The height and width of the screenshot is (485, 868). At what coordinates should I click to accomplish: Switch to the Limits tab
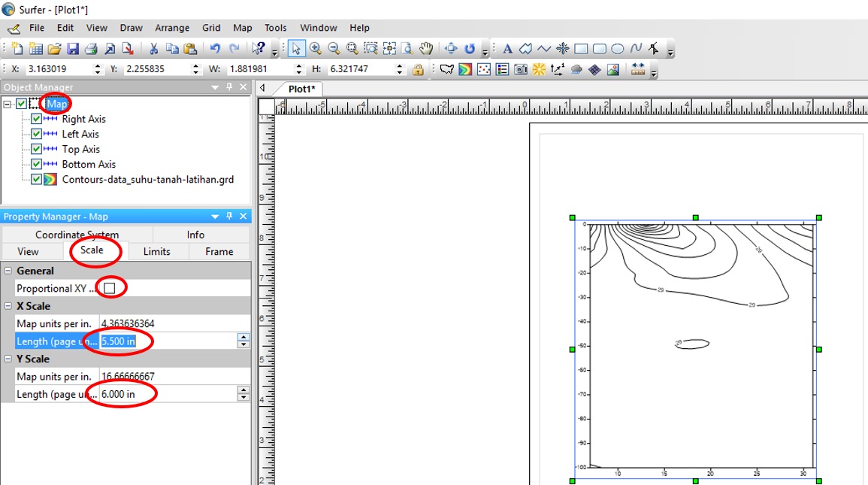coord(156,251)
